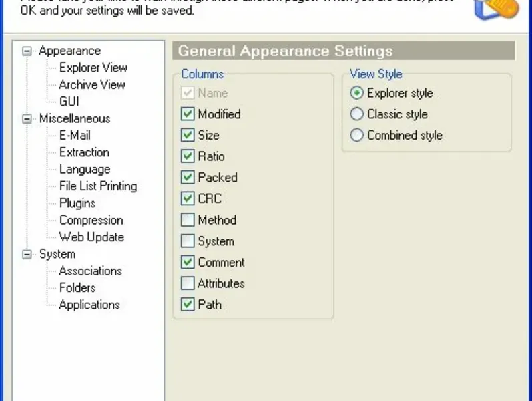Open Compression settings page
The height and width of the screenshot is (401, 532).
click(91, 220)
